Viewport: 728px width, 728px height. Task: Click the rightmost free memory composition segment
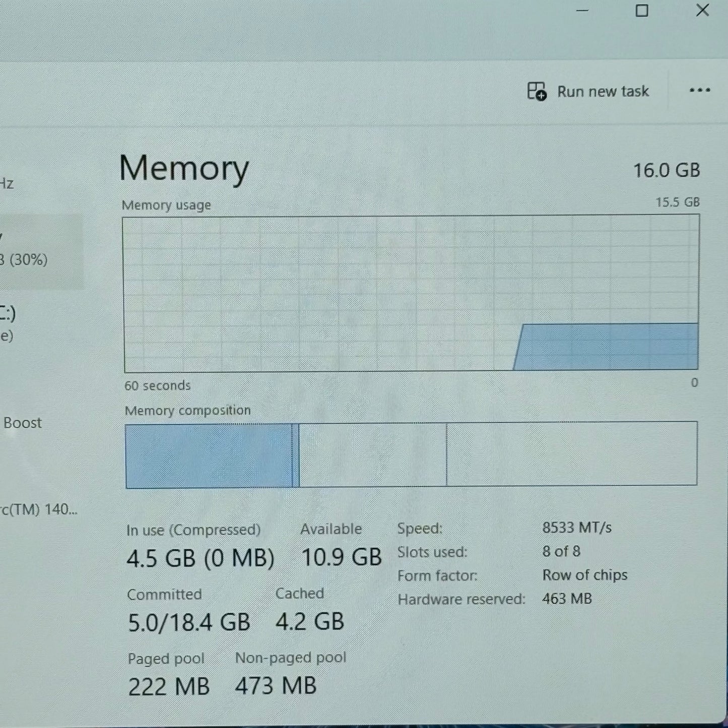[571, 454]
